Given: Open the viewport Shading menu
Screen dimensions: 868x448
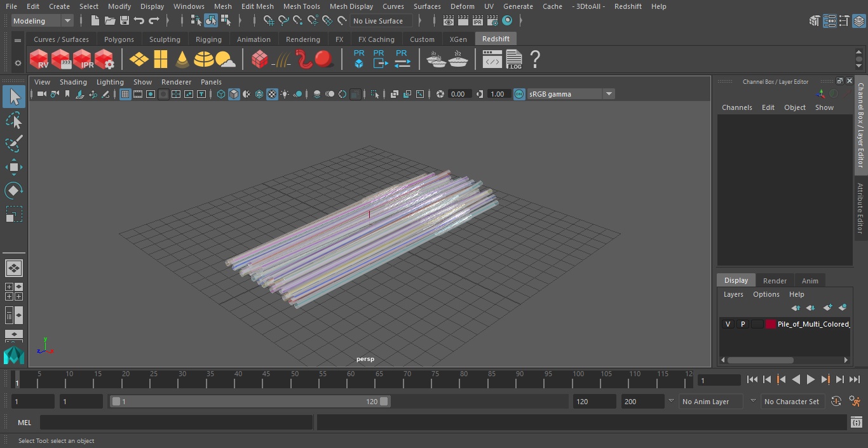Looking at the screenshot, I should [73, 82].
